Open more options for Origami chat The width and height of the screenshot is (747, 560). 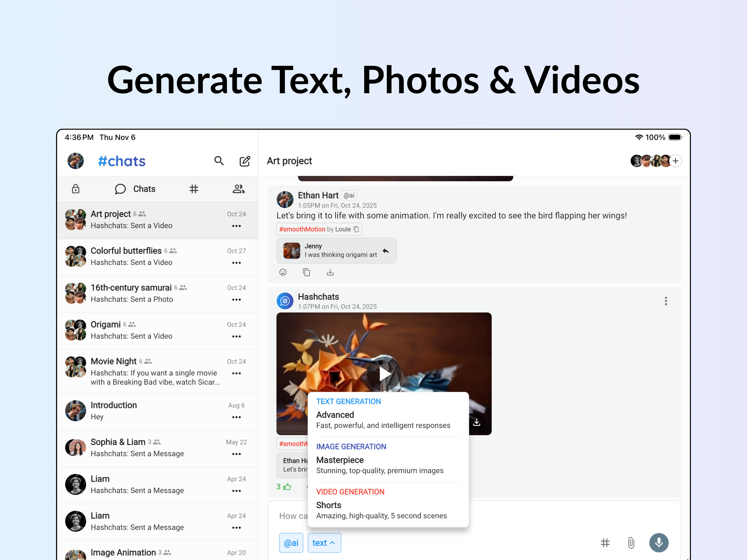pos(237,336)
